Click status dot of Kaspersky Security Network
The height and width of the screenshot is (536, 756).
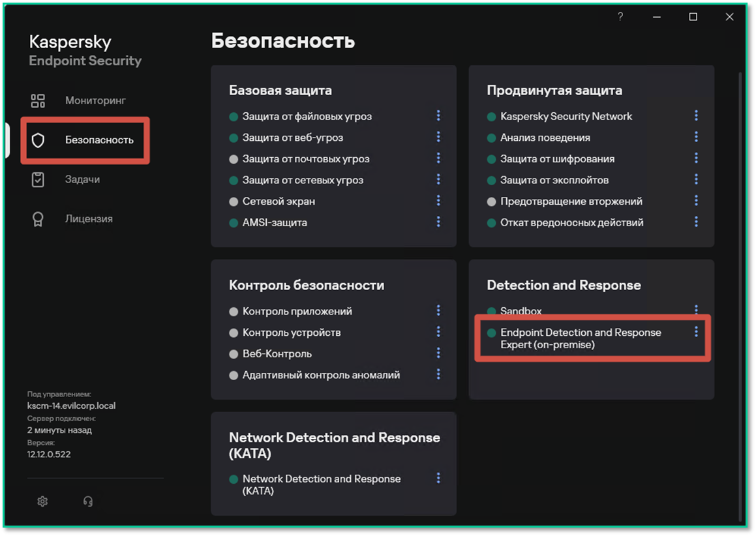[492, 117]
